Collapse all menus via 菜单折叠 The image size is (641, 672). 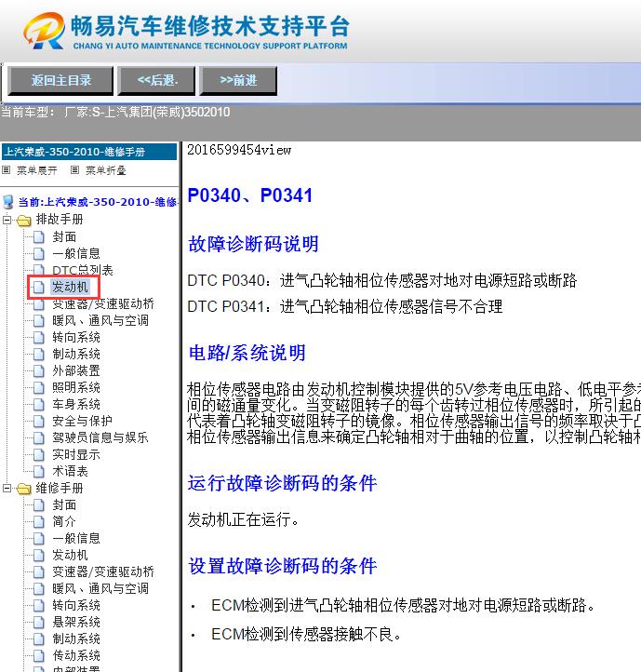click(106, 170)
